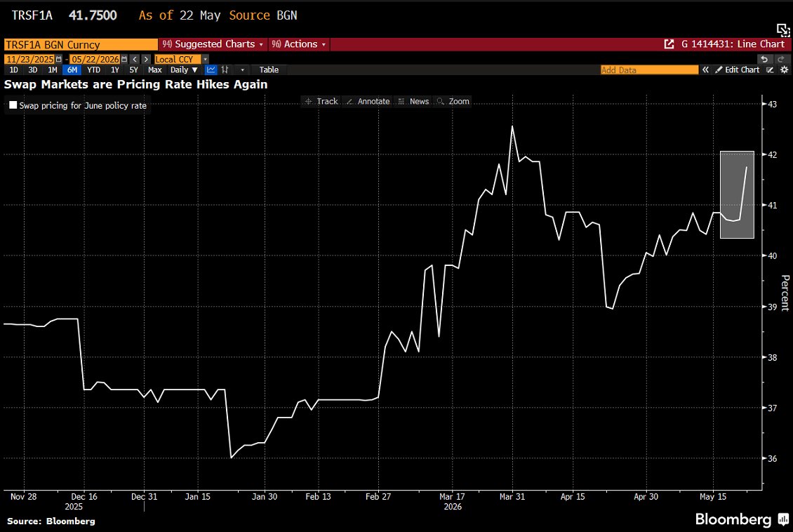This screenshot has height=532, width=793.
Task: Click the Apr 15 x-axis label
Action: pos(573,497)
